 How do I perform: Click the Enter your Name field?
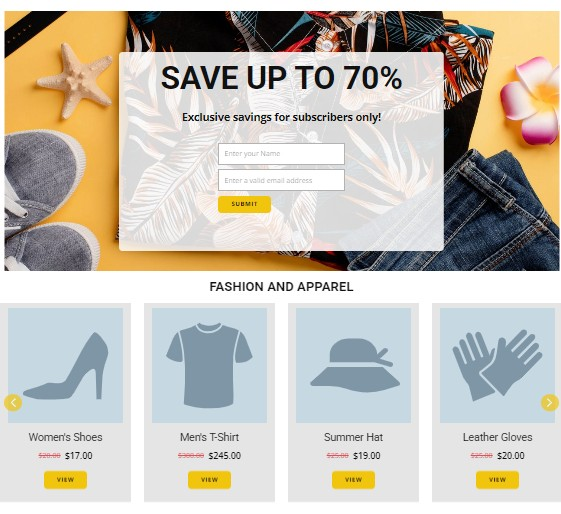281,154
